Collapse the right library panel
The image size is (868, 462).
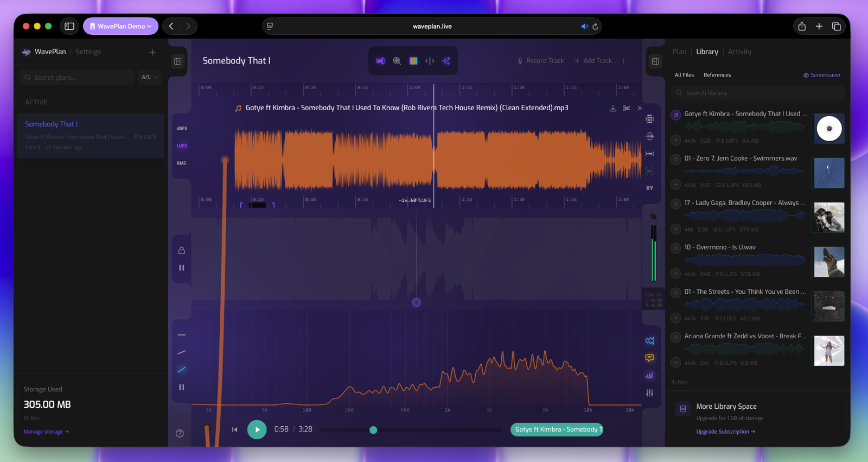point(655,61)
